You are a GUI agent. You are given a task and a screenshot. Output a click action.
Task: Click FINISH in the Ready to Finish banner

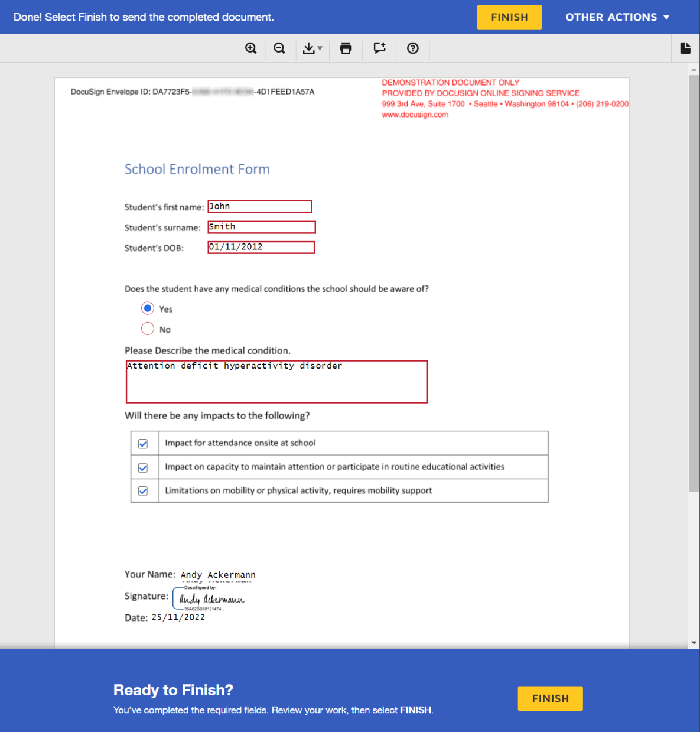549,698
